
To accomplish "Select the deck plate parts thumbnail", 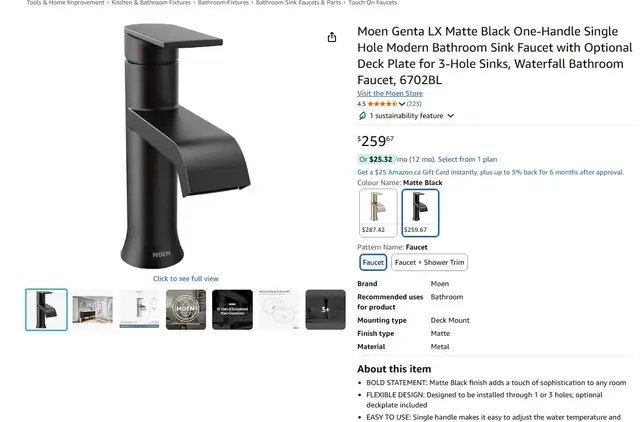I will (279, 309).
